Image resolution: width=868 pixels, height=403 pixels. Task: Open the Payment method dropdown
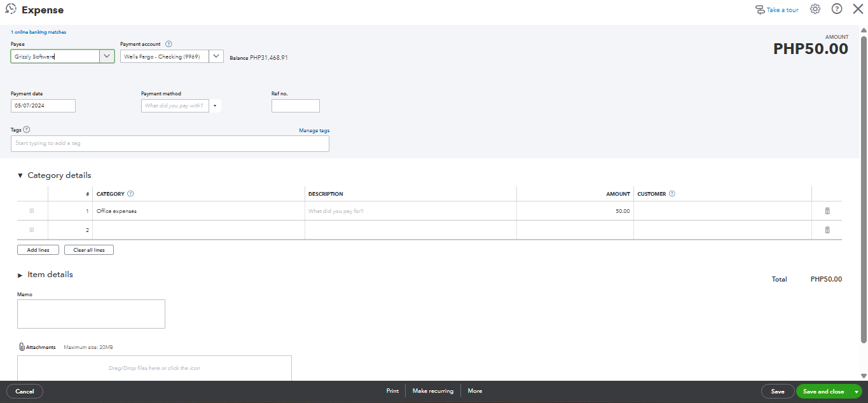(x=215, y=106)
